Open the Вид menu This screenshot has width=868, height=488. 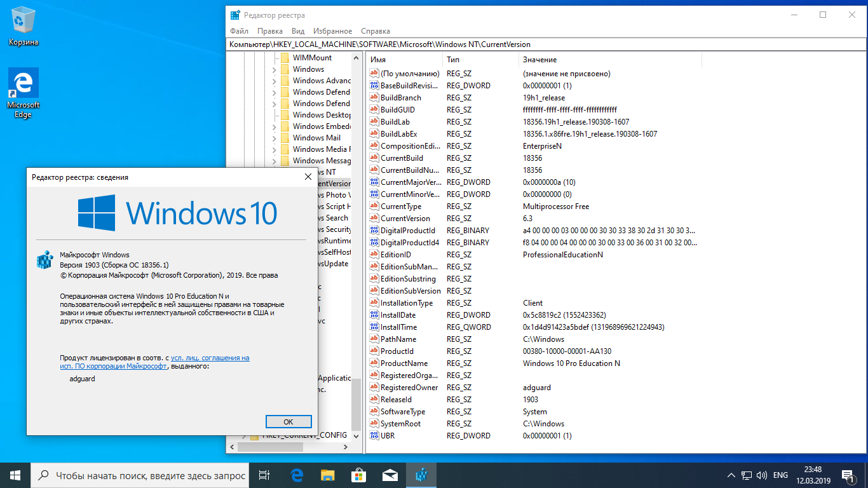(298, 31)
